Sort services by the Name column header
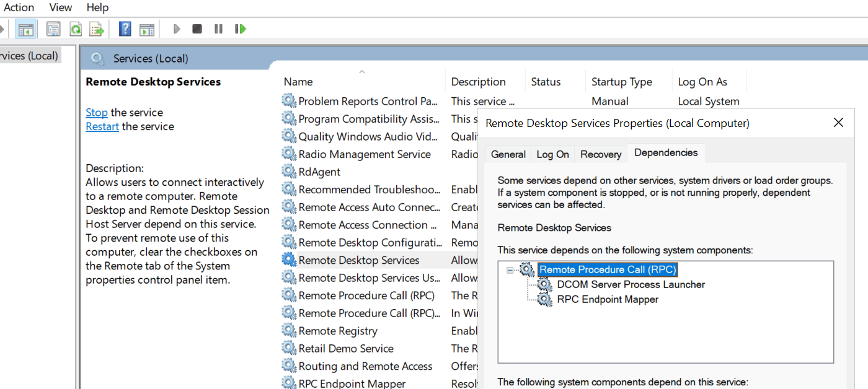868x389 pixels. click(x=298, y=82)
